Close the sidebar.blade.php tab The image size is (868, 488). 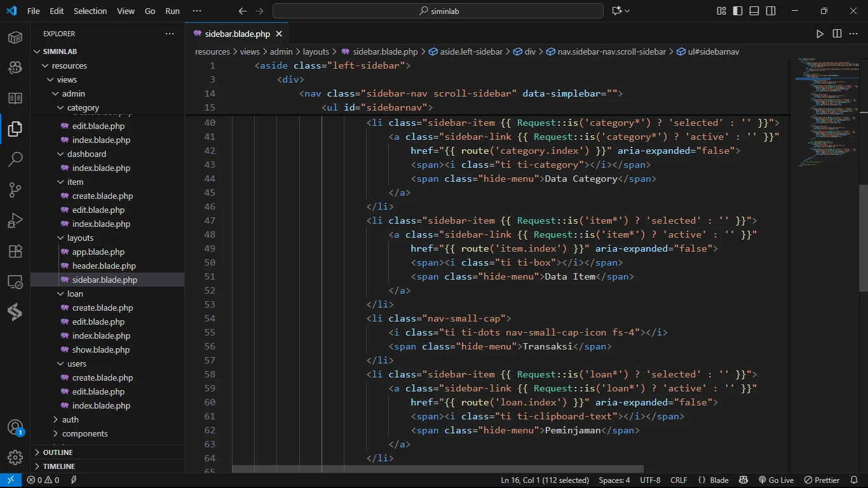[x=278, y=34]
